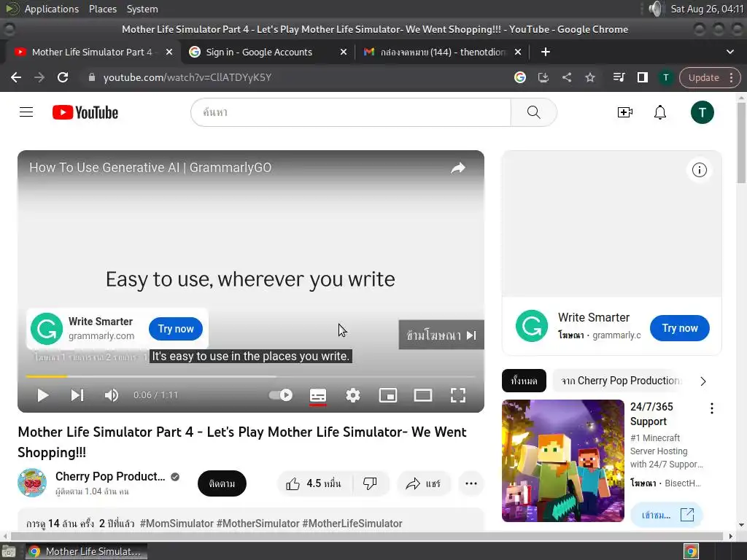
Task: Skip the ad using ข้ามโฆษณา button
Action: [x=441, y=335]
